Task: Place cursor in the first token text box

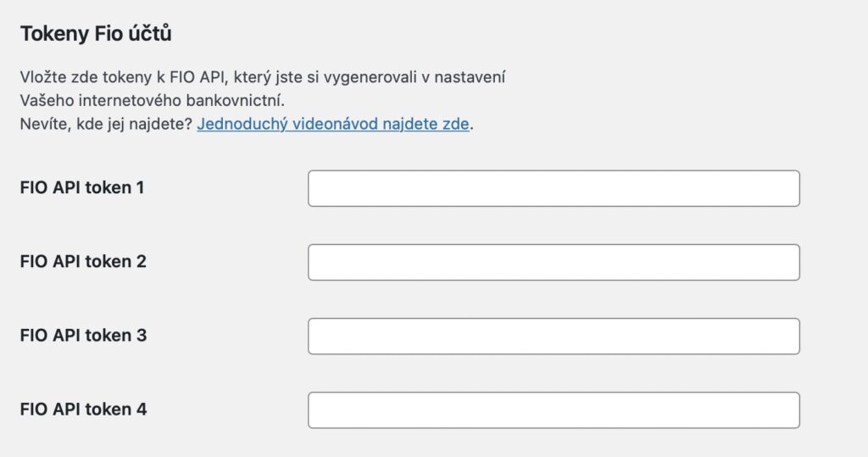Action: tap(554, 188)
